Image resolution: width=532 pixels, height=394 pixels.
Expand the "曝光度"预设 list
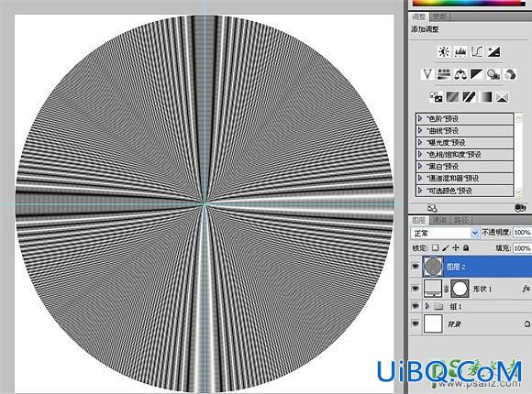[x=420, y=142]
